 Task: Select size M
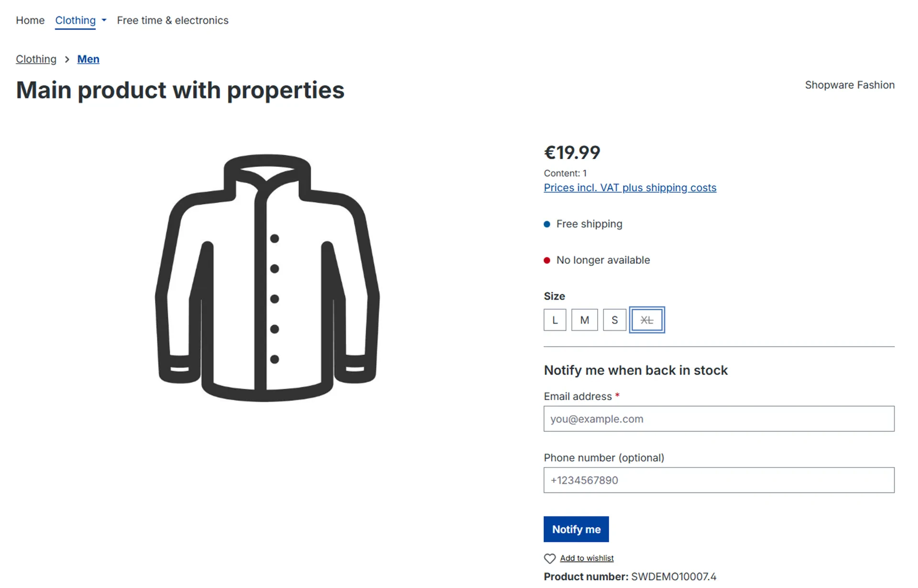tap(584, 320)
